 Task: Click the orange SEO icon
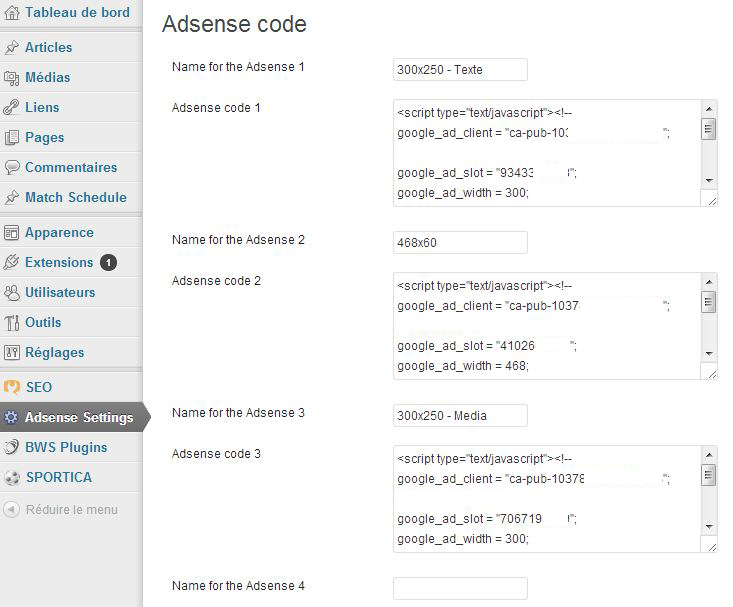click(12, 387)
